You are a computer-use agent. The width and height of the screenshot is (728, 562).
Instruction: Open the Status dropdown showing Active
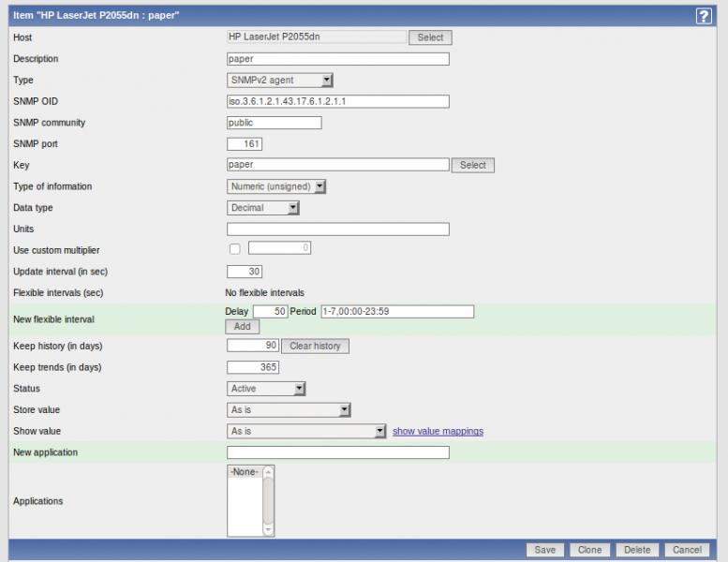pyautogui.click(x=266, y=389)
